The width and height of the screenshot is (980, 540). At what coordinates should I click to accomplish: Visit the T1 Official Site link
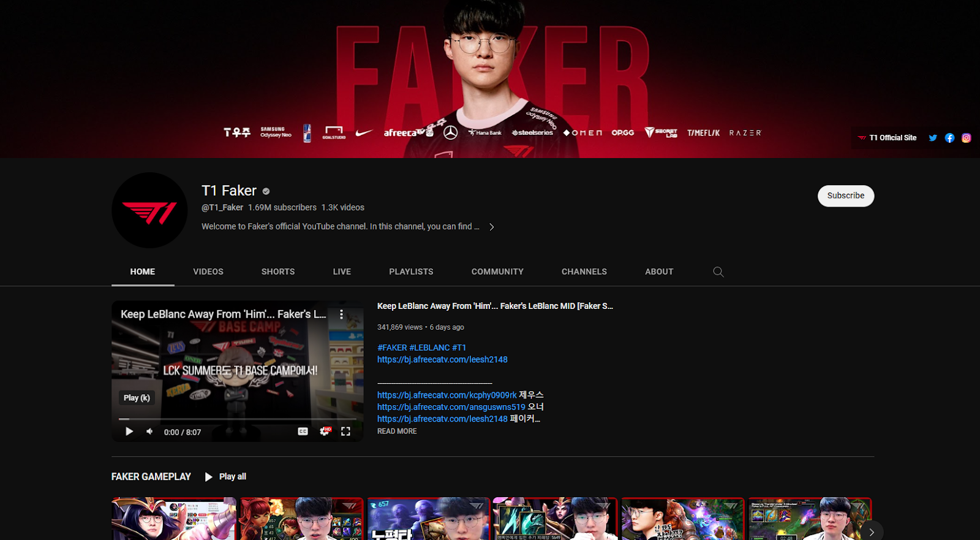pos(887,138)
